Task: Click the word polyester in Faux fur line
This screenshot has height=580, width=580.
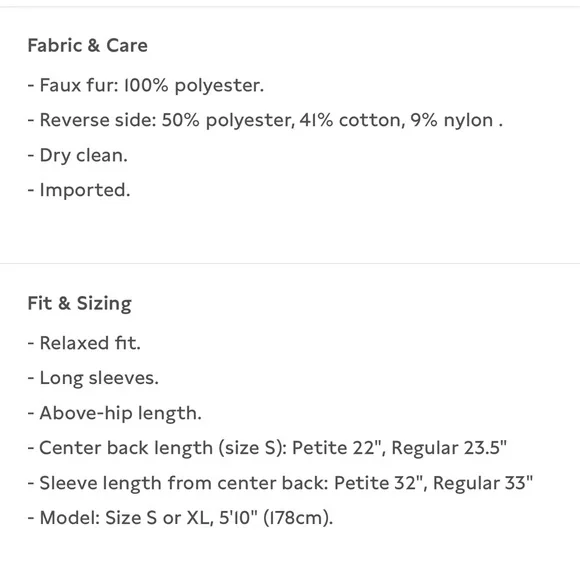Action: pos(219,86)
